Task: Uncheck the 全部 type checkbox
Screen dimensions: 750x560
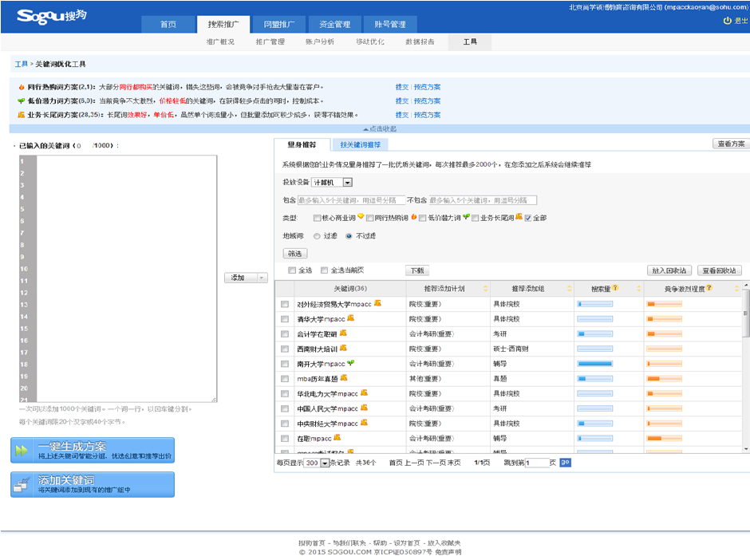Action: click(528, 218)
